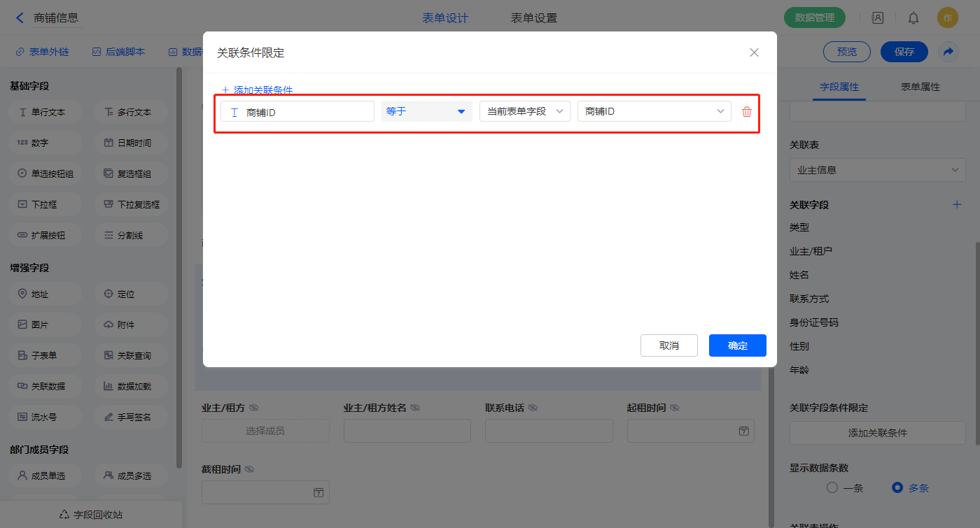Click the share arrow icon next to 保存
The width and height of the screenshot is (980, 528).
point(948,52)
